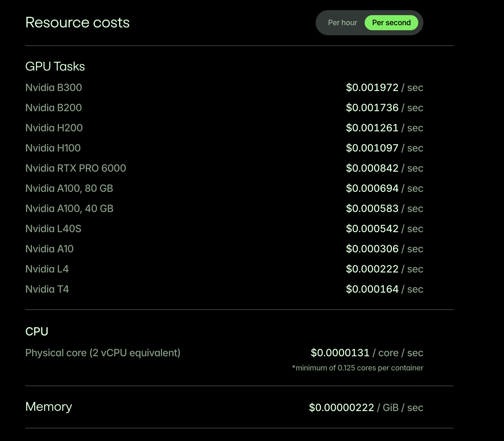The image size is (504, 441).
Task: Select the Per second pricing option
Action: 391,23
